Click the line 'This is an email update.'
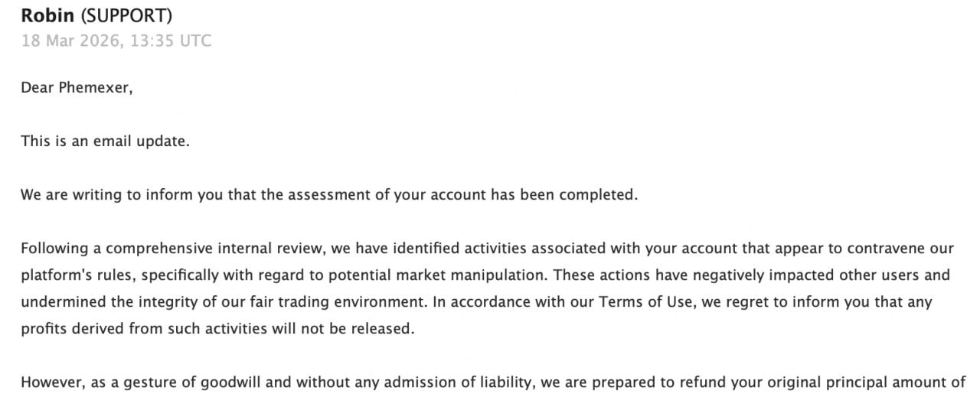Image resolution: width=980 pixels, height=397 pixels. [x=105, y=142]
